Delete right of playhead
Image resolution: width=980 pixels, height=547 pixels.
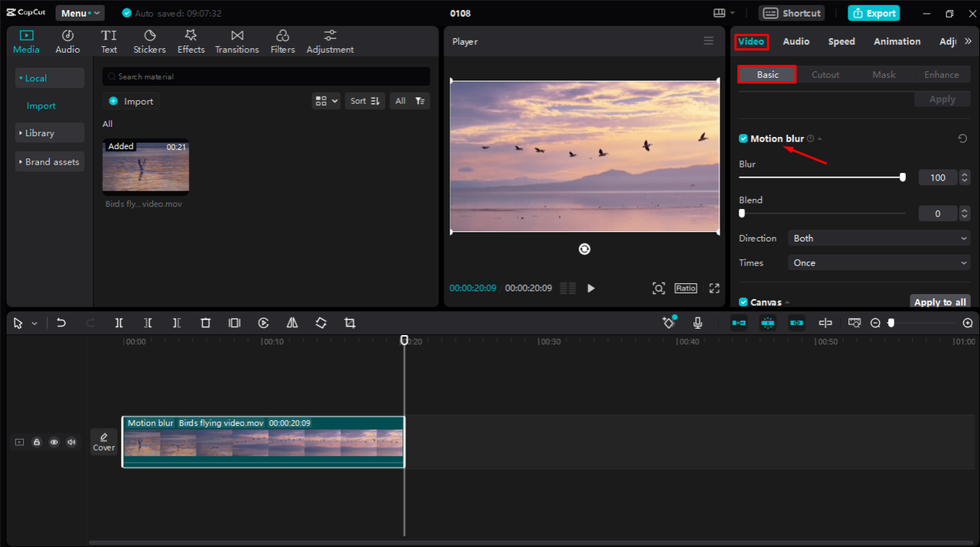click(177, 324)
